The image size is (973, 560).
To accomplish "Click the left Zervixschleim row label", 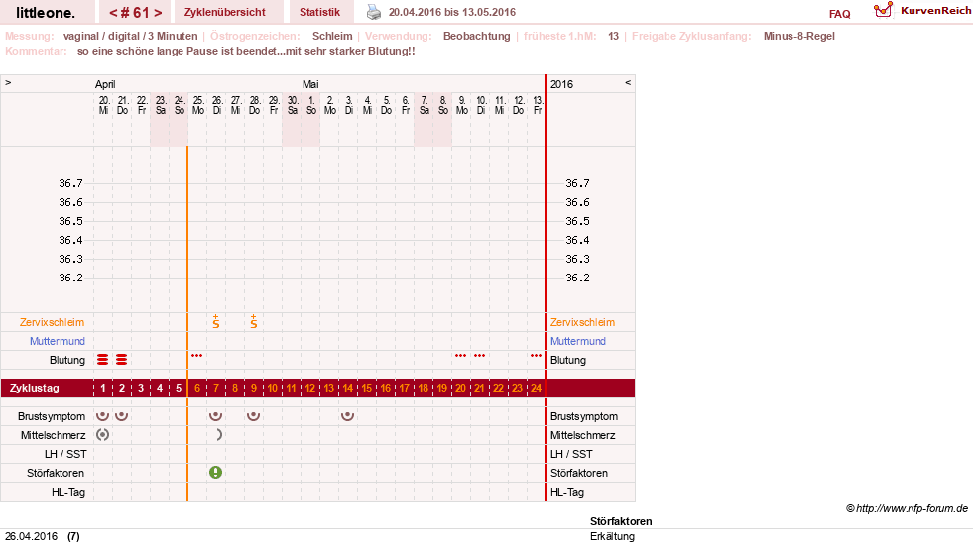I will pos(53,322).
